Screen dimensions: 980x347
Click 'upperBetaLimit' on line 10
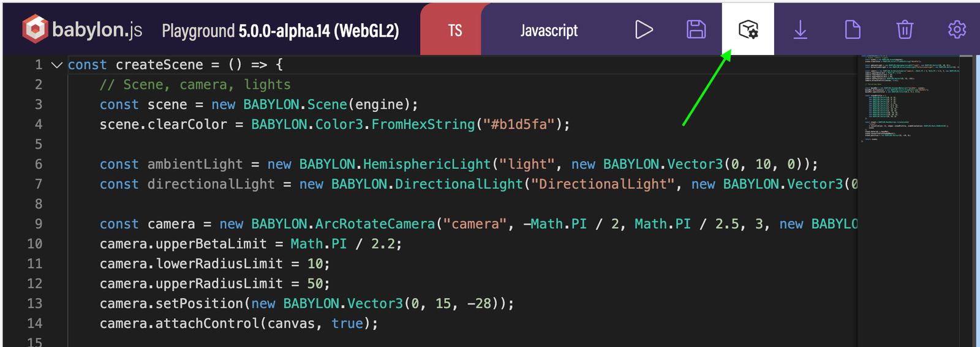pos(211,244)
